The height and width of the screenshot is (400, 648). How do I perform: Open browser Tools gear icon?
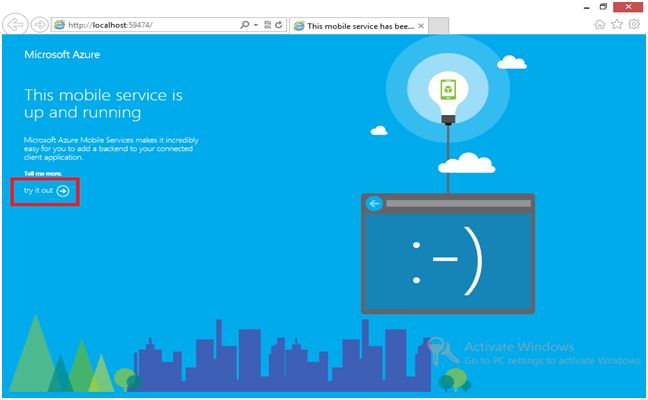click(x=634, y=24)
